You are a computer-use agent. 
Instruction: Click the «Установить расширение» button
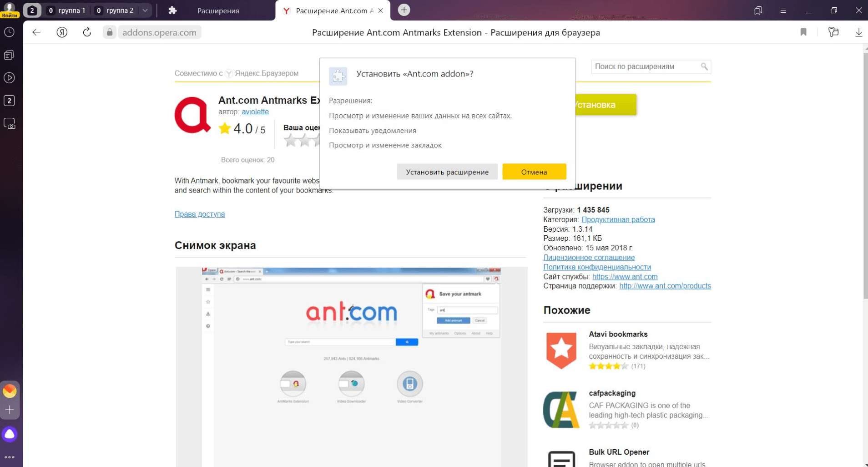(x=447, y=172)
